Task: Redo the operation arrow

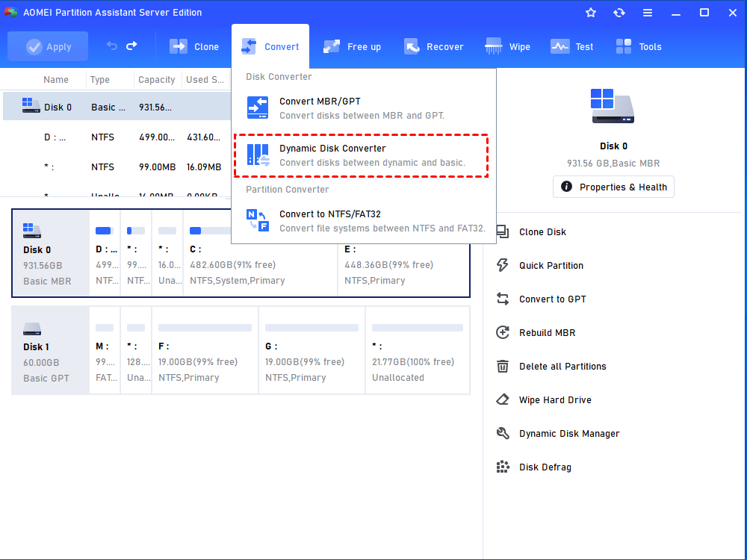Action: [x=131, y=46]
